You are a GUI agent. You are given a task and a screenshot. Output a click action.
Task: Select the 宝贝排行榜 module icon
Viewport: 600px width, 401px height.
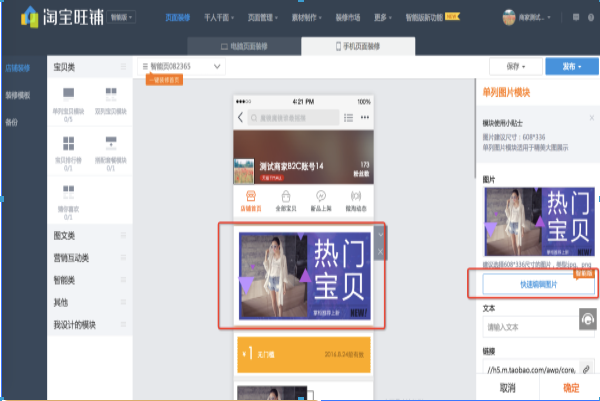point(68,143)
